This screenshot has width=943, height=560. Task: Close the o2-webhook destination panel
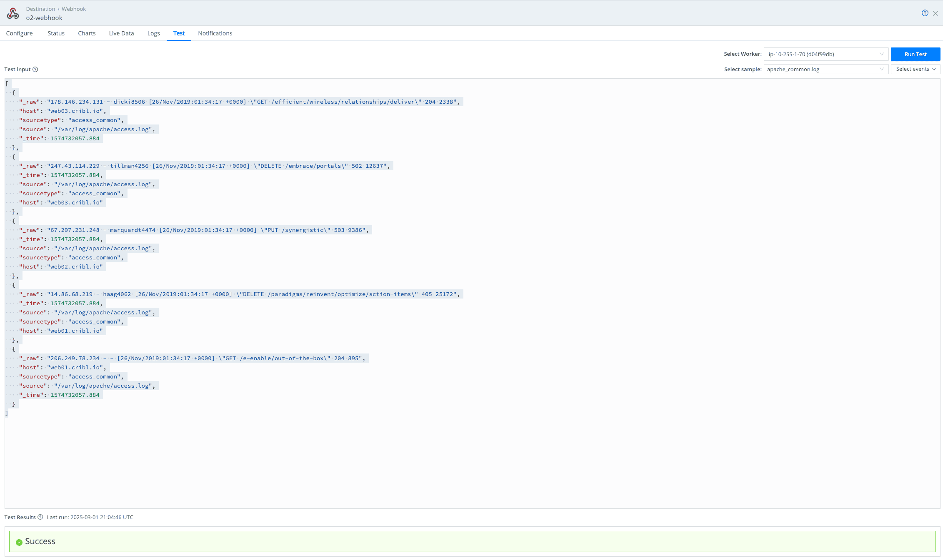click(x=935, y=13)
